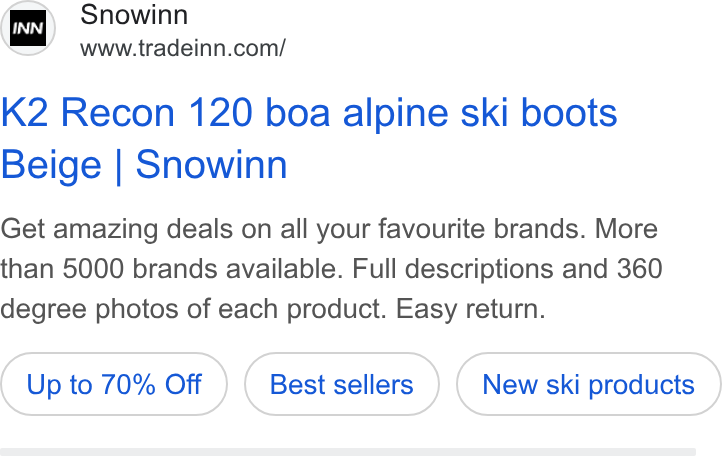Screen dimensions: 722x456
Task: Open the New ski products chip
Action: pyautogui.click(x=588, y=384)
